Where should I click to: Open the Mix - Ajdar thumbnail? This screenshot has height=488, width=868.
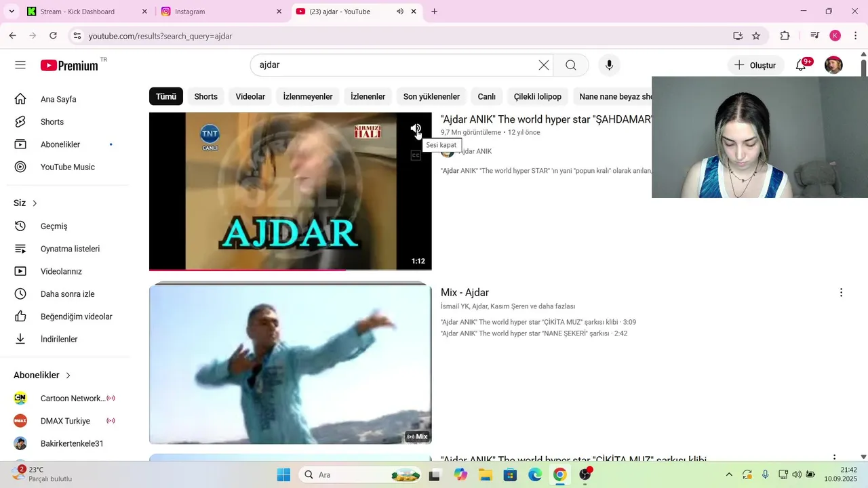point(290,363)
